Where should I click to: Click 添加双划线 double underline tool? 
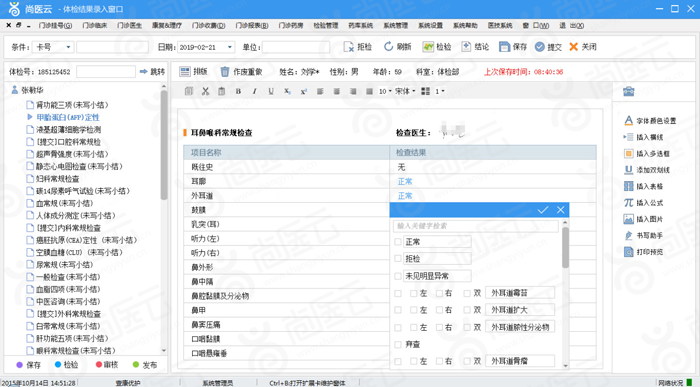click(x=646, y=170)
